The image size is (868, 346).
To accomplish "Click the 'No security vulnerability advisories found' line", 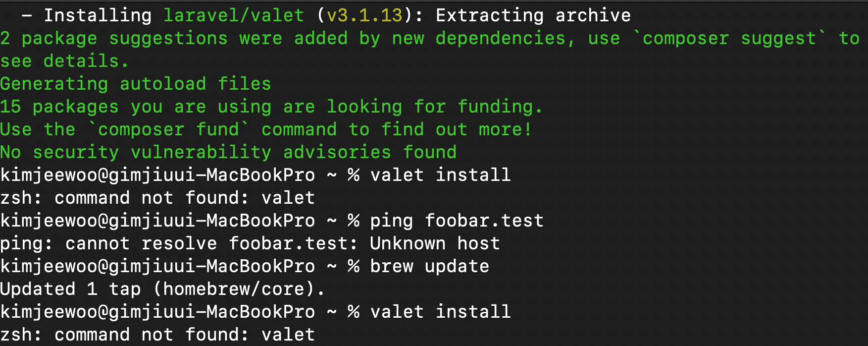I will click(x=228, y=152).
